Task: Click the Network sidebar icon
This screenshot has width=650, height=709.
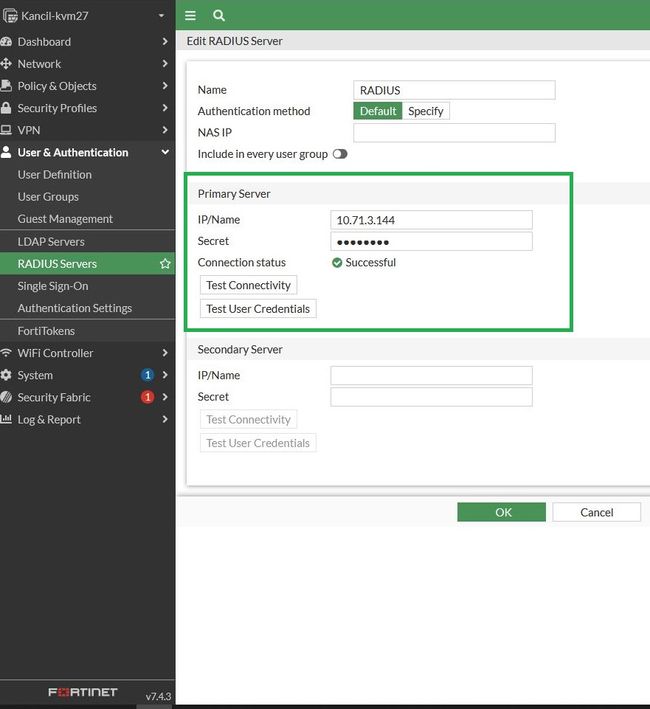Action: click(7, 64)
